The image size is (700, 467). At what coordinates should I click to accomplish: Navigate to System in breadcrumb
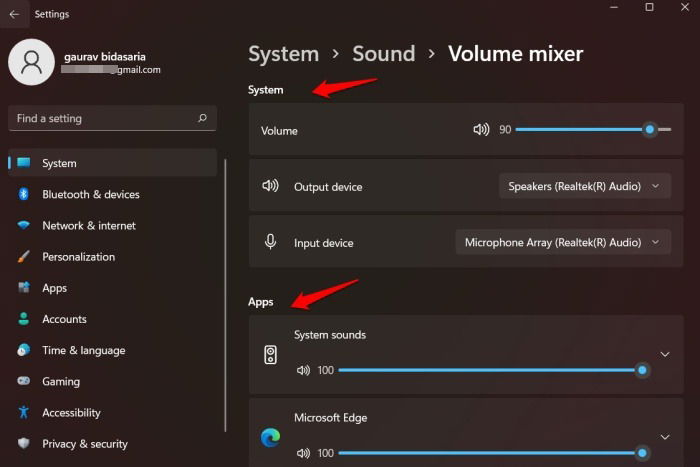[x=283, y=54]
